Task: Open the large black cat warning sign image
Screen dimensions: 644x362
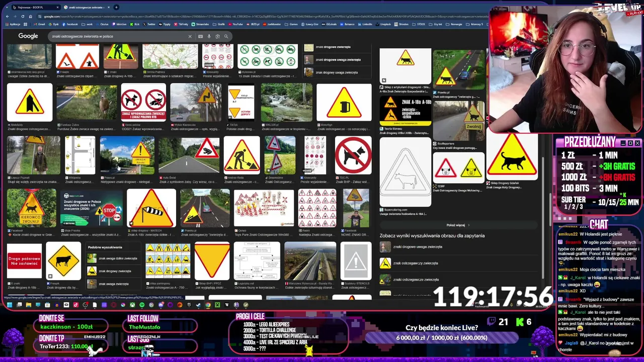Action: 512,157
